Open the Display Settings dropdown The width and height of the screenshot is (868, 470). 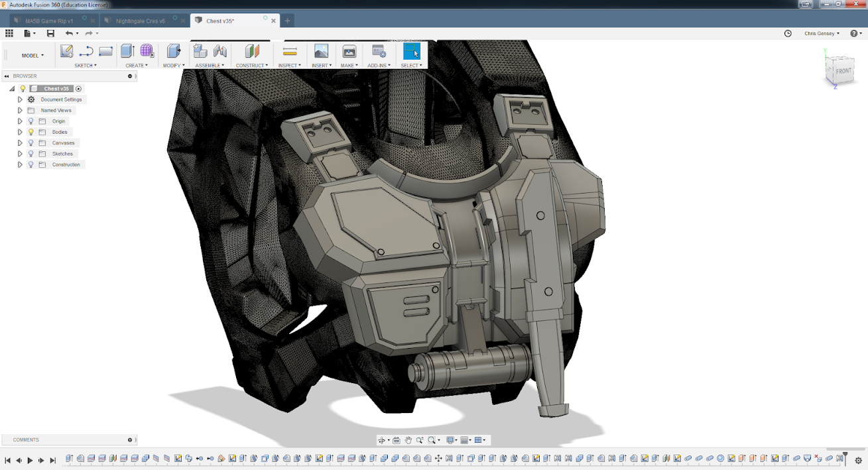[452, 440]
